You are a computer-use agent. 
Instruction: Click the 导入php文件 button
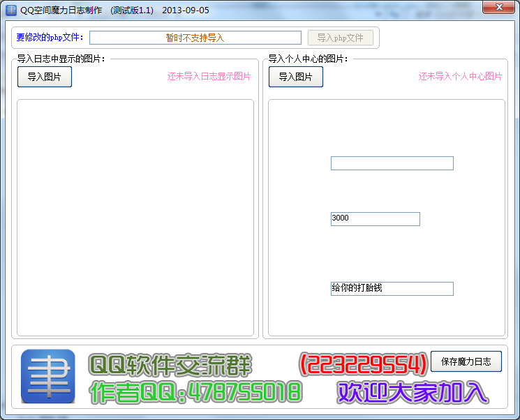tap(340, 38)
